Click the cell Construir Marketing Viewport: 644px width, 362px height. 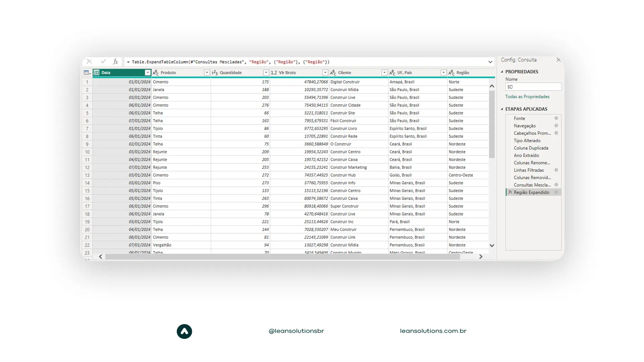(x=359, y=167)
